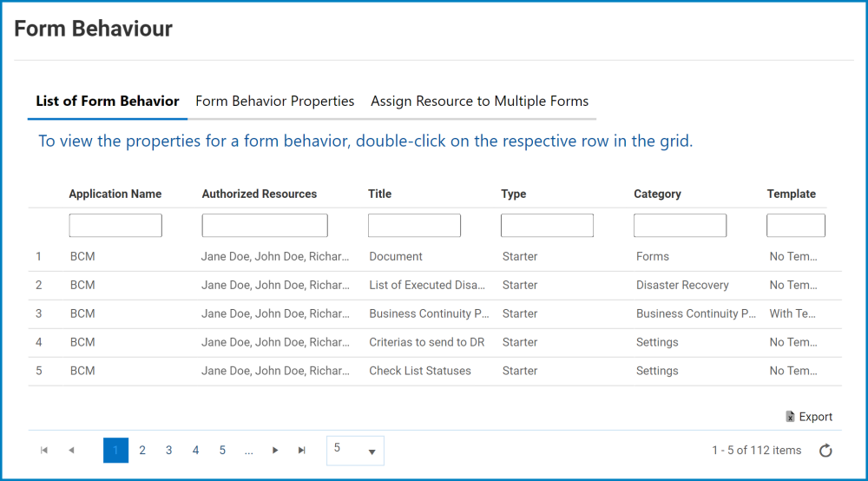Image resolution: width=868 pixels, height=481 pixels.
Task: Jump to the last page arrow icon
Action: click(302, 450)
